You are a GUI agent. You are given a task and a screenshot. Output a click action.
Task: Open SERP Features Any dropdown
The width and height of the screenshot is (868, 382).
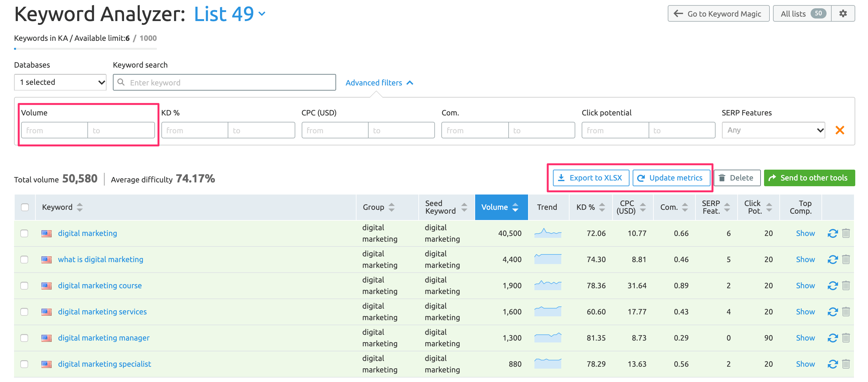pos(773,130)
